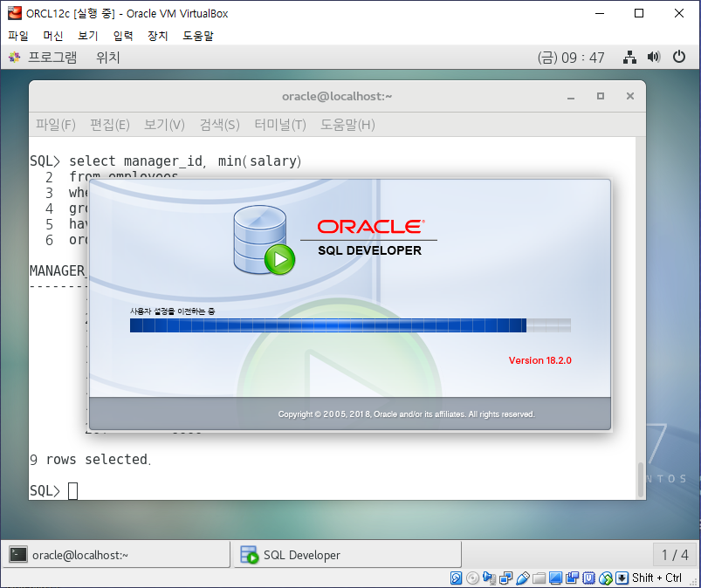Click the VirtualBox network status icon

coord(505,578)
